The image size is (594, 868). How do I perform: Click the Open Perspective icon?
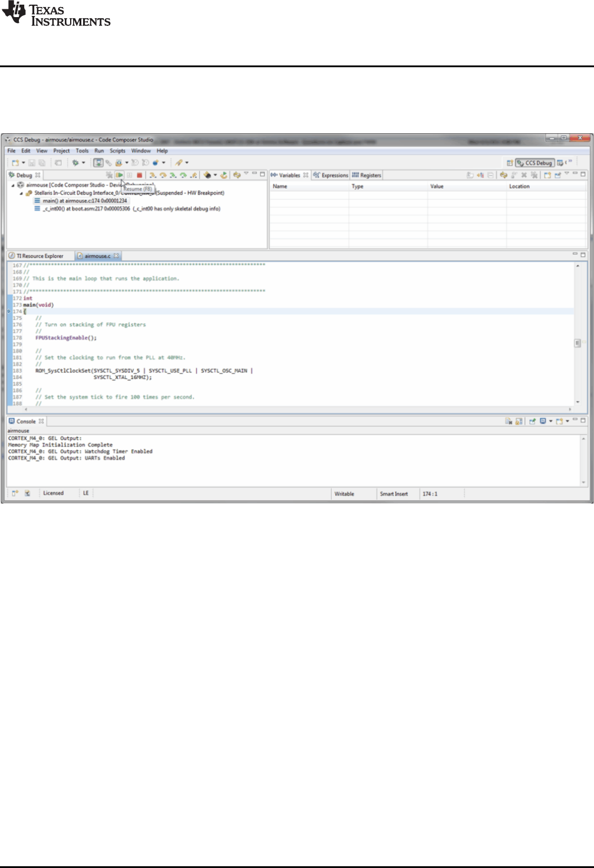(510, 163)
